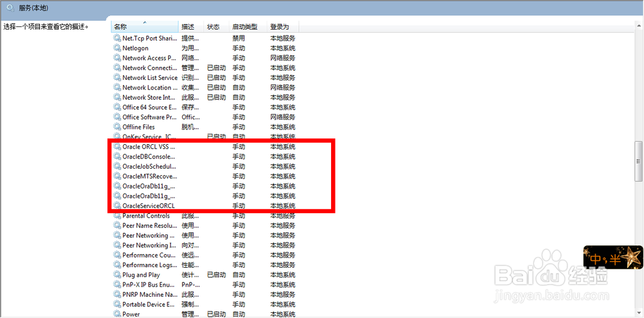Sort services by the 名称 column header
Screen dimensions: 644x318
point(144,26)
